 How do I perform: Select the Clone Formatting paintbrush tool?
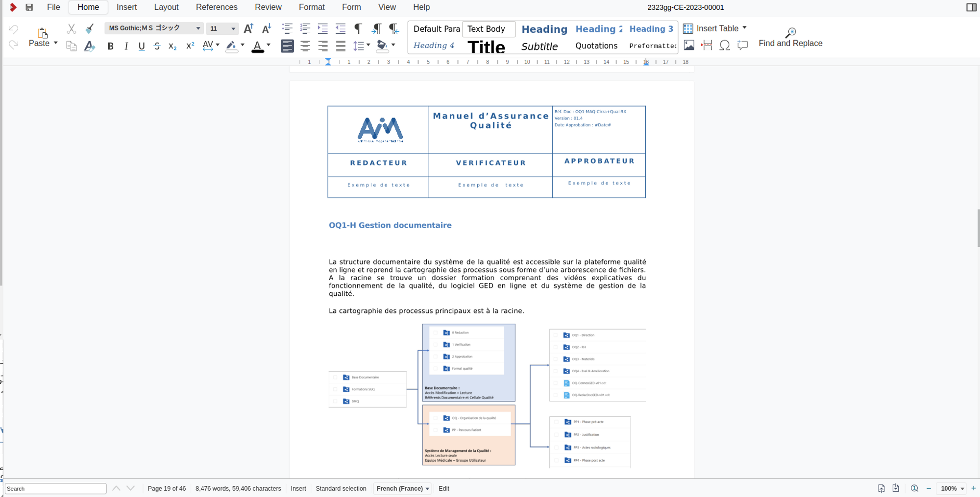click(90, 28)
